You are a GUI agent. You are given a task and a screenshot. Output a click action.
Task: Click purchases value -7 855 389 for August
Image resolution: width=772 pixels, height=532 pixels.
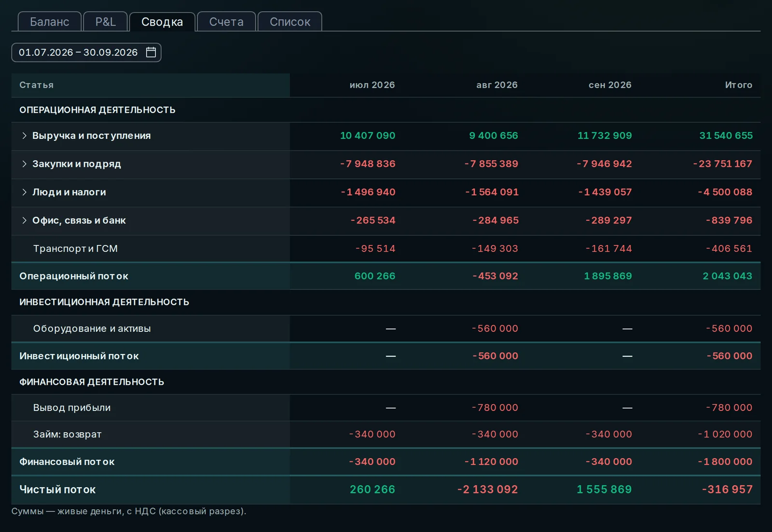pos(491,164)
